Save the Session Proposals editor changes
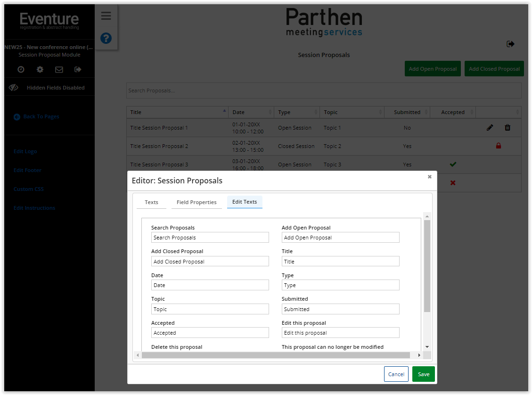 [x=423, y=374]
